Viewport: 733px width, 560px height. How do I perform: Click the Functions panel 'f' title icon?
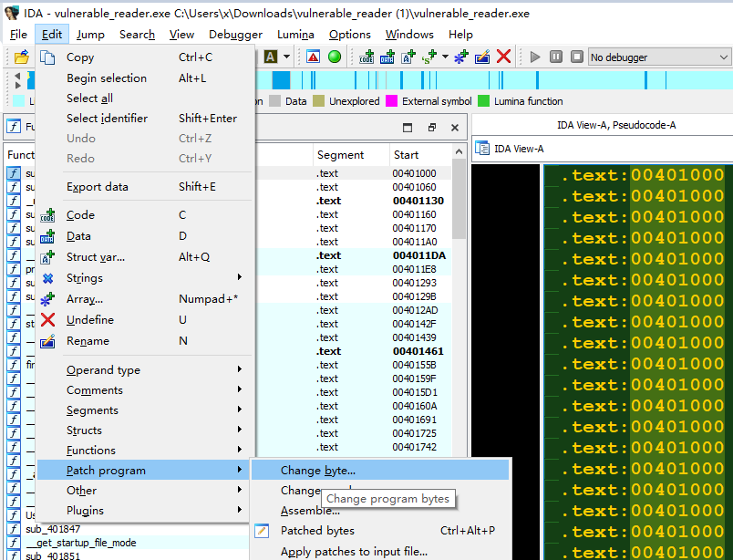pos(14,126)
